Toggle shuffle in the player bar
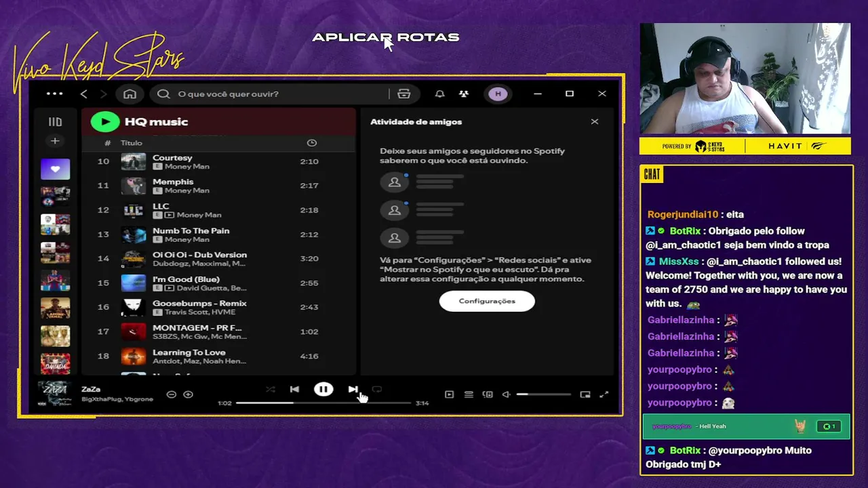 [270, 390]
